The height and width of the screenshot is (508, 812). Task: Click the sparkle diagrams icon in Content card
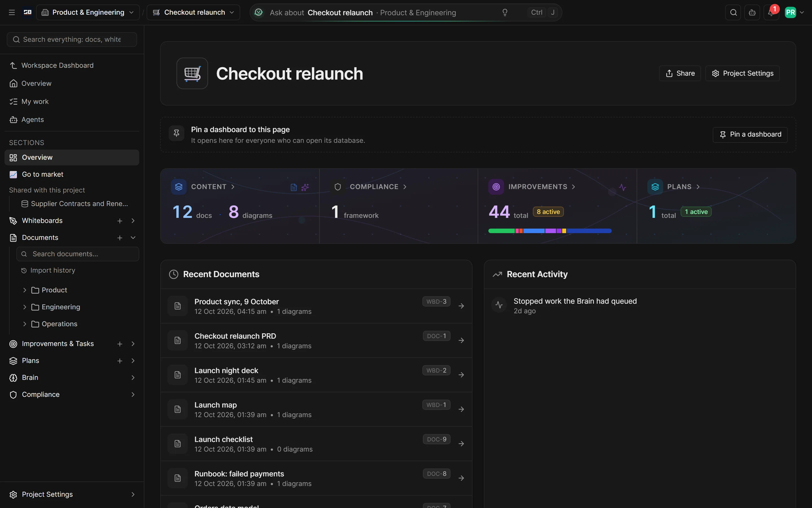click(305, 187)
